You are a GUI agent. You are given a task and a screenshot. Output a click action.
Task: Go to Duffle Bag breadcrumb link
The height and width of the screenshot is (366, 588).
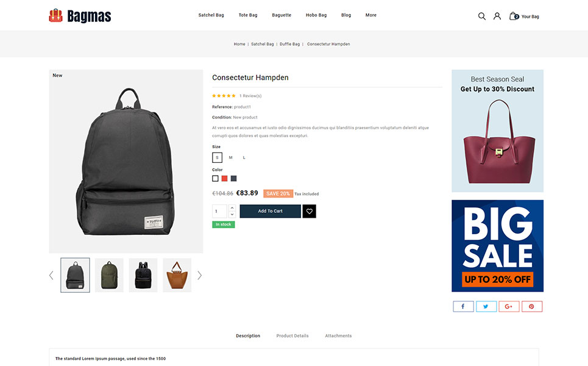pyautogui.click(x=289, y=44)
